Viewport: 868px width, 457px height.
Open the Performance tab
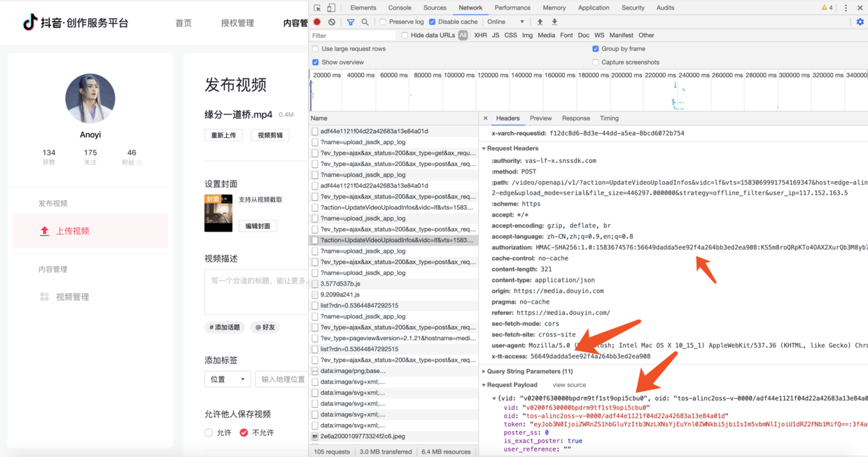tap(512, 8)
